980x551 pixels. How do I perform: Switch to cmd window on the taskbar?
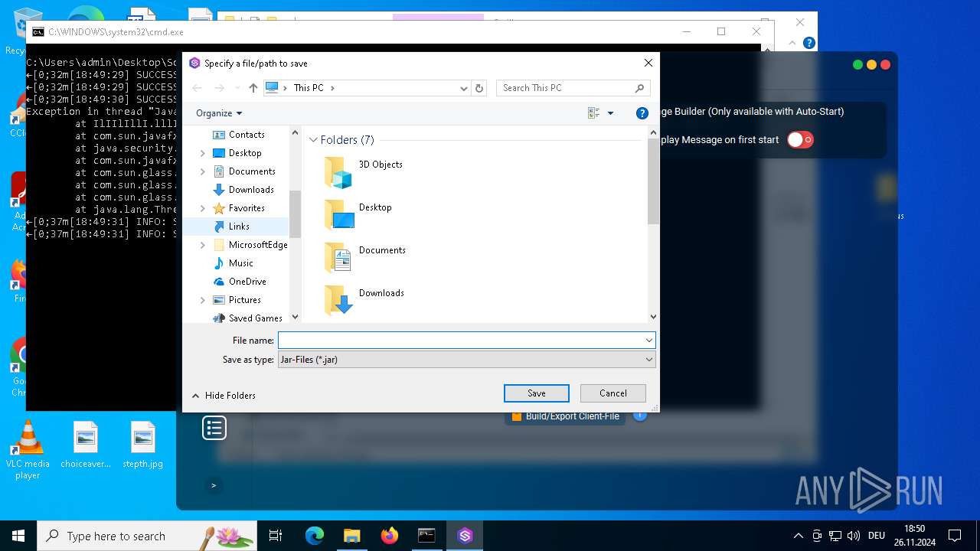click(426, 536)
